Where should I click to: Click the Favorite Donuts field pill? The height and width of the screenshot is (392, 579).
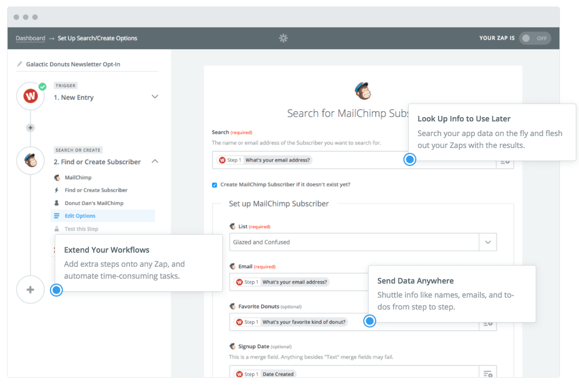291,322
